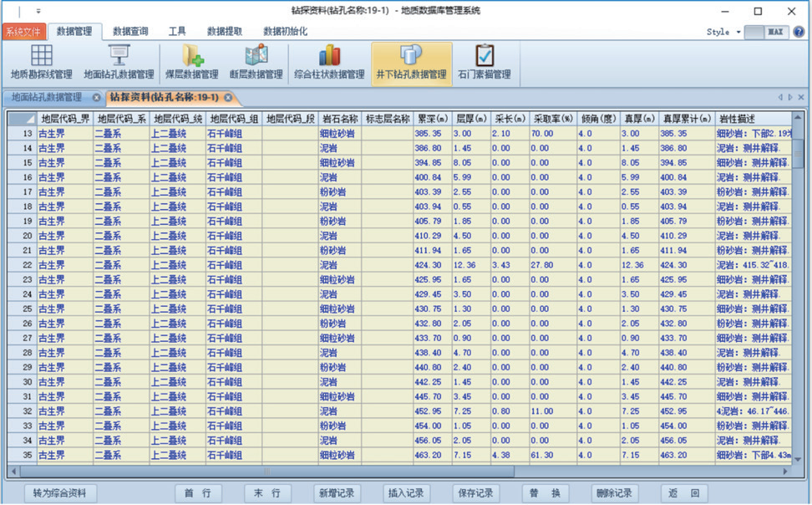Close the active document panel
812x505 pixels.
tap(801, 97)
